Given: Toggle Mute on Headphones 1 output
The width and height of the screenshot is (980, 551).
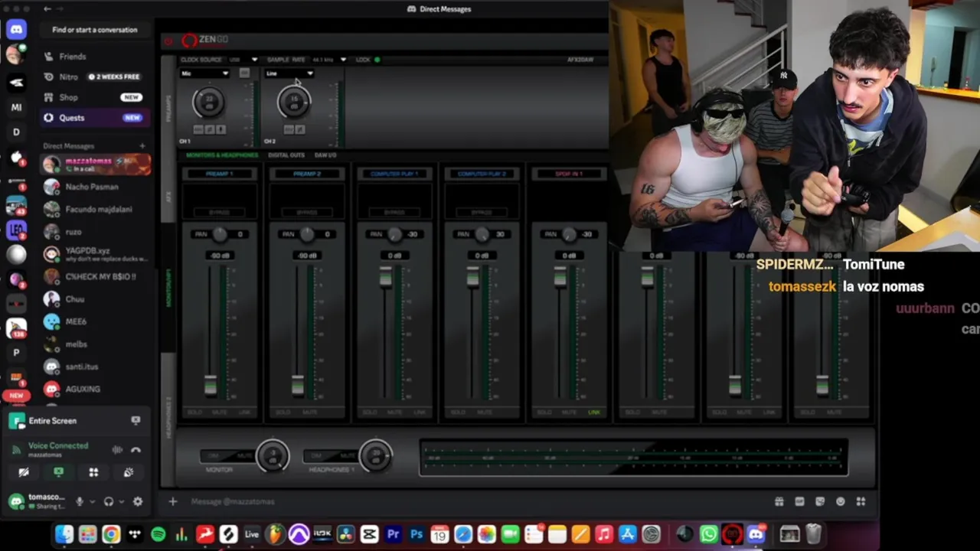Looking at the screenshot, I should 348,456.
